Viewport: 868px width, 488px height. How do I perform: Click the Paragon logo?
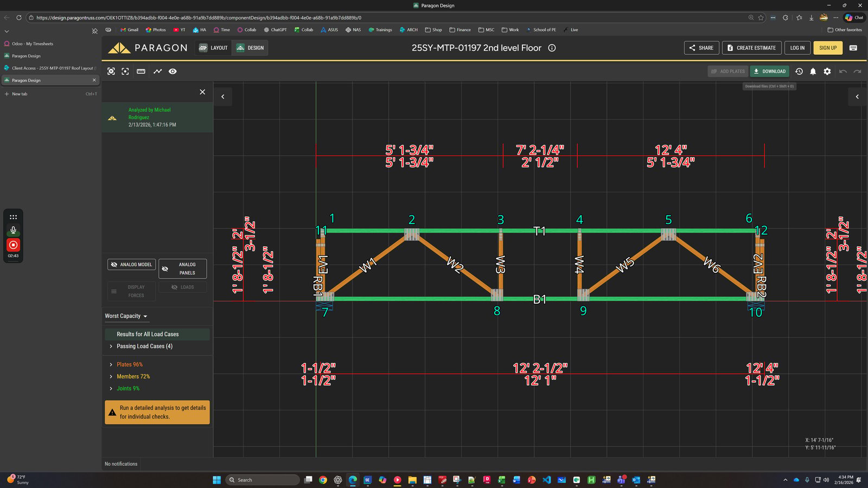148,48
